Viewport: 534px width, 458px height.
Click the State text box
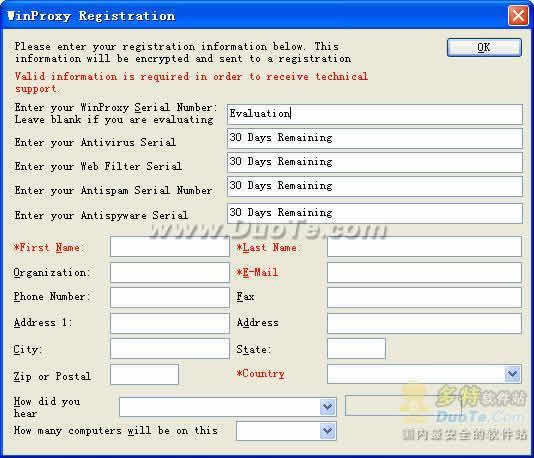click(356, 348)
